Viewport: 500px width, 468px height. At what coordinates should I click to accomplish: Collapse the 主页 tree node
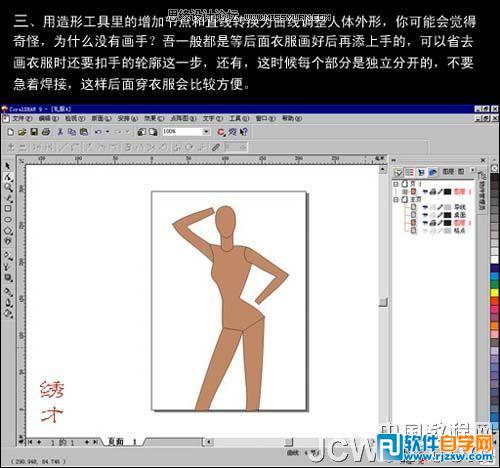tap(396, 199)
